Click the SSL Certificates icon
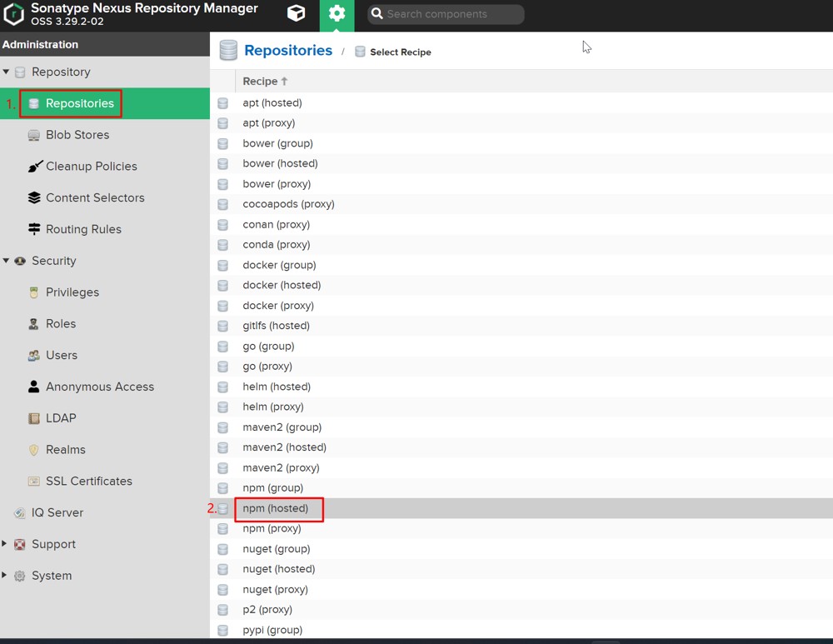Viewport: 833px width, 644px height. (33, 481)
